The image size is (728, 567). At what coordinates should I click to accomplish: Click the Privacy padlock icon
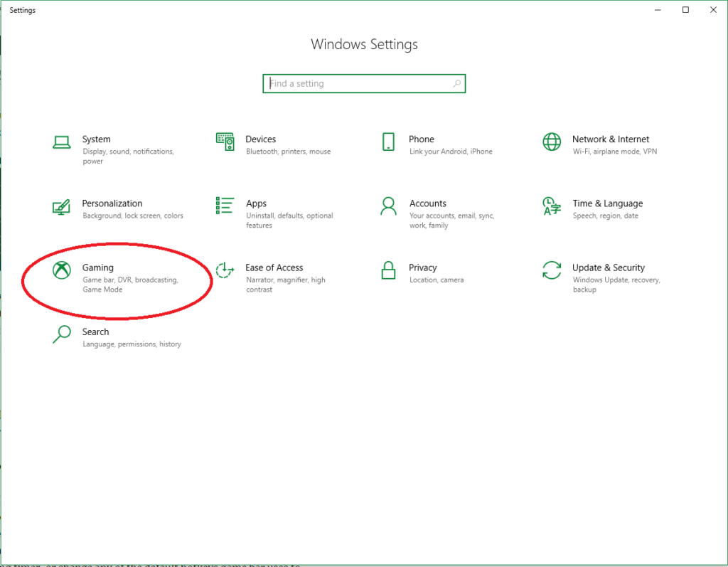coord(388,270)
